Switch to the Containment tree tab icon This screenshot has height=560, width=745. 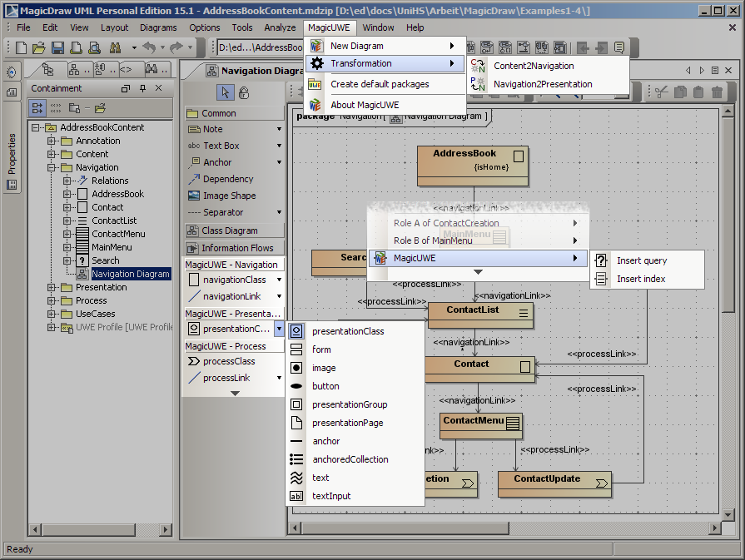[x=47, y=70]
